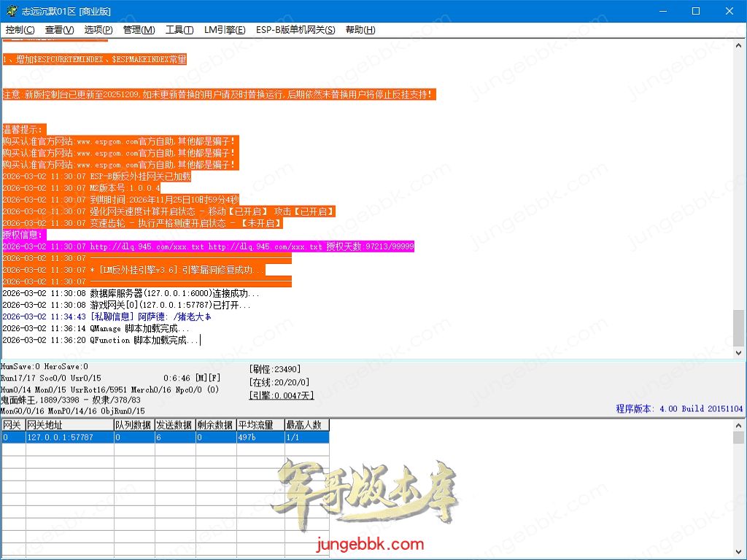Screen dimensions: 747x560
Task: Open the 查看(V) menu
Action: [59, 30]
